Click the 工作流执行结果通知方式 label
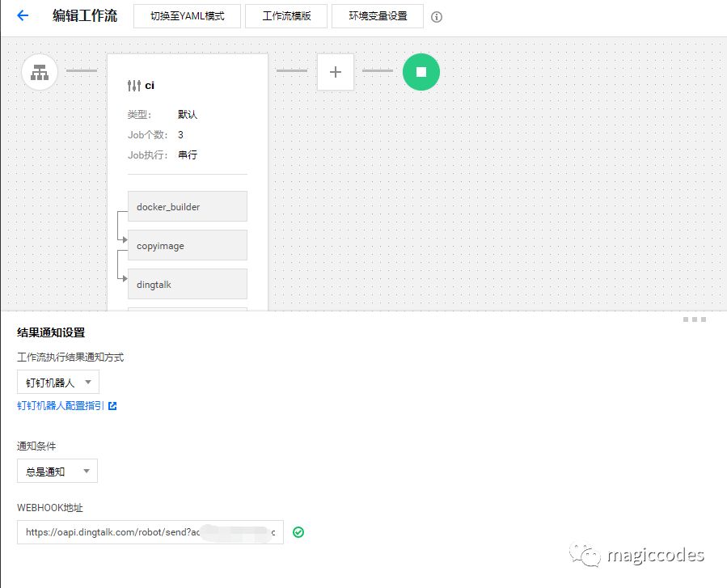727x588 pixels. [70, 357]
